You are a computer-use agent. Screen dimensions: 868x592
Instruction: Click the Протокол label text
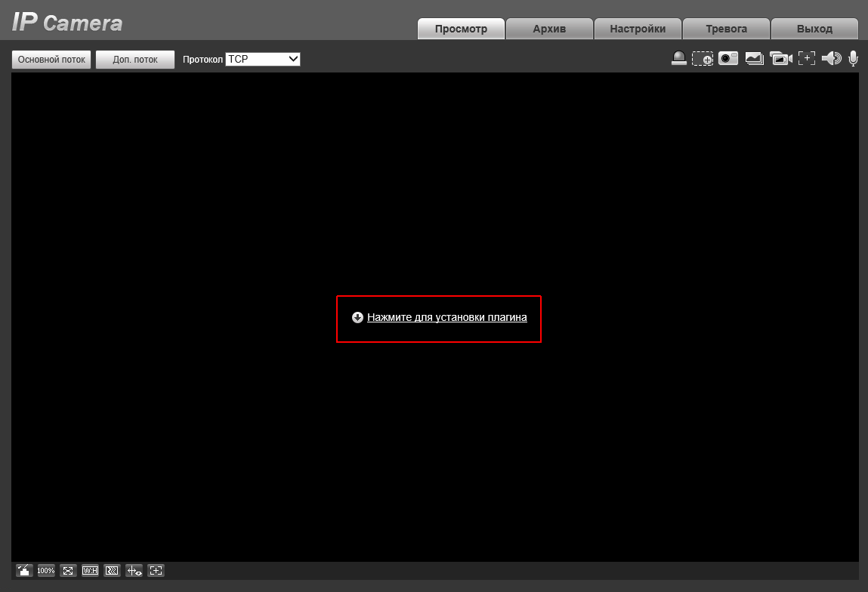pos(202,59)
